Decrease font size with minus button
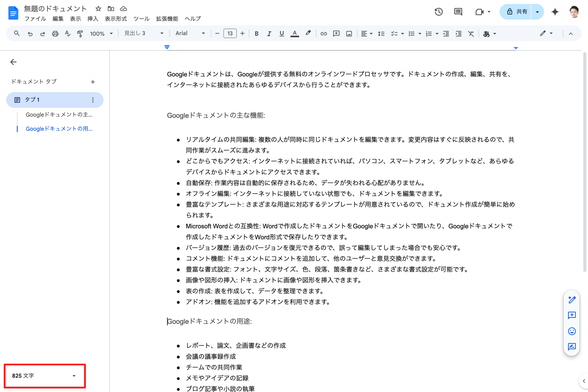This screenshot has height=392, width=588. 217,34
